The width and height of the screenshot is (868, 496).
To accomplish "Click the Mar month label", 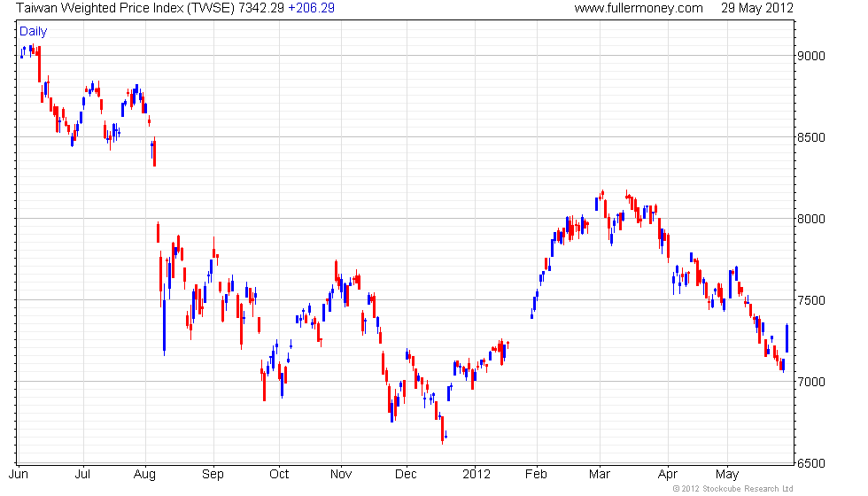I will (x=600, y=475).
